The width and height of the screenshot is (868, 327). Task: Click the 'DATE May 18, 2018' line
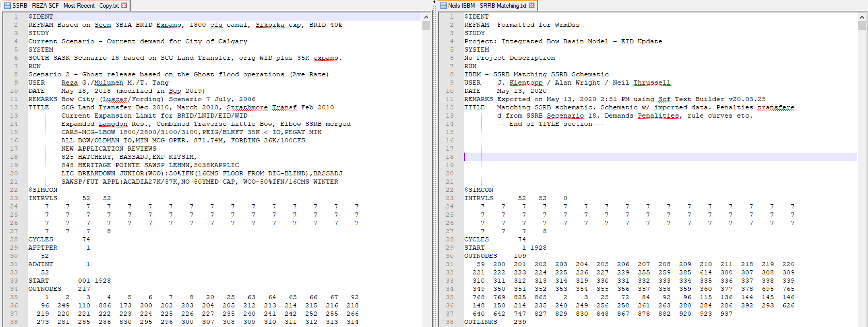[x=117, y=91]
